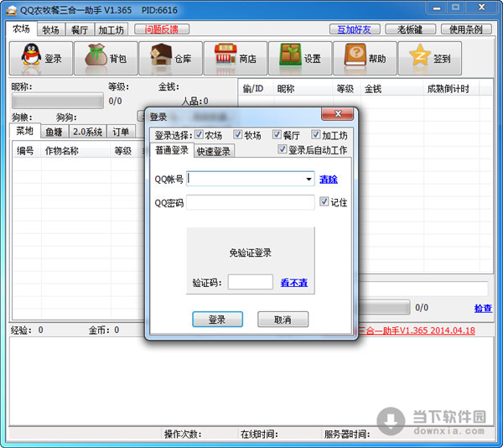Switch to the 加工坊 main tab
The width and height of the screenshot is (503, 448).
click(111, 30)
